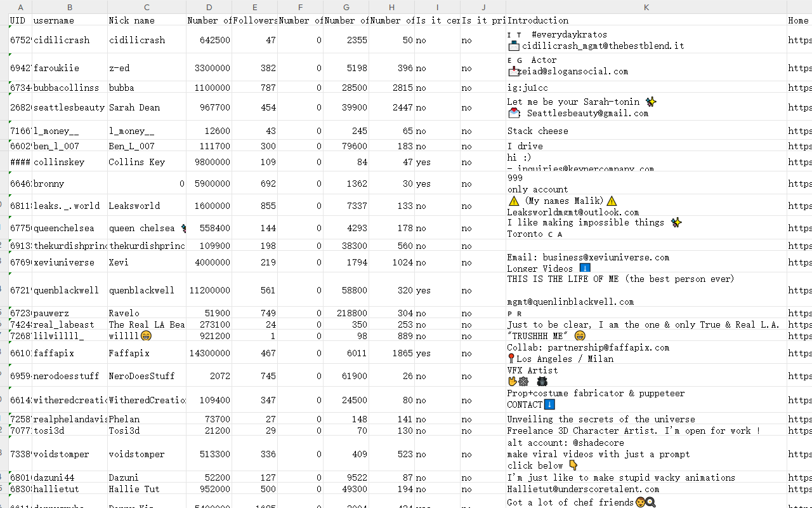Select column I header
This screenshot has width=812, height=508.
437,7
